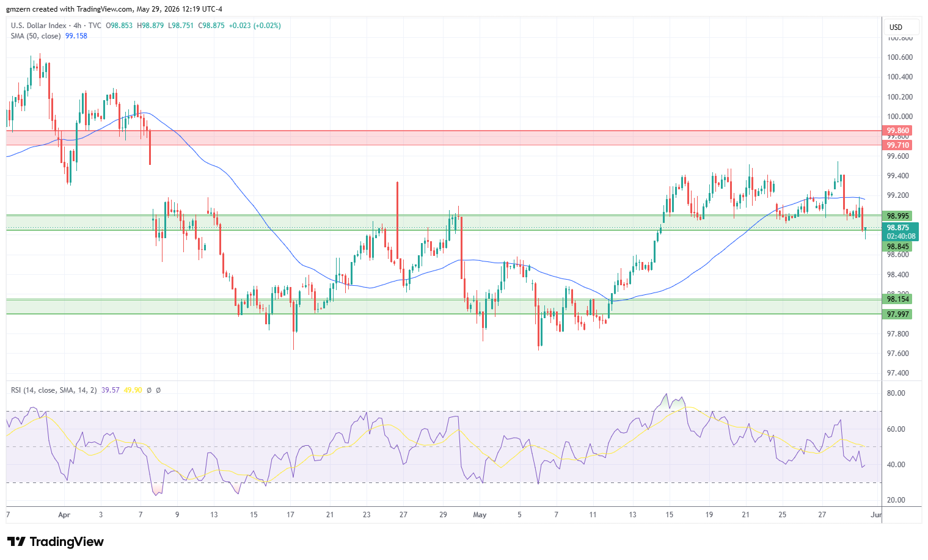Screen dimensions: 928x560
Task: Select the RSI (14, close, SMA, 14, 2) label
Action: pos(54,390)
